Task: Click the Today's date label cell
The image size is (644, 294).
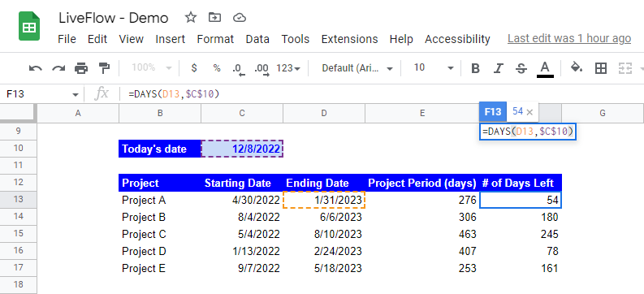Action: [x=160, y=149]
